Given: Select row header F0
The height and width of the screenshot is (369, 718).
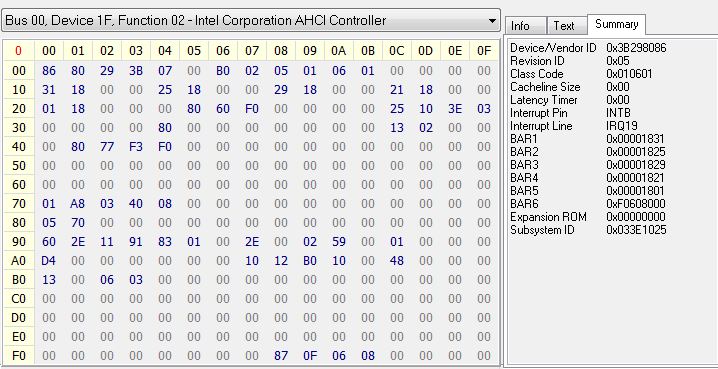Looking at the screenshot, I should 18,355.
